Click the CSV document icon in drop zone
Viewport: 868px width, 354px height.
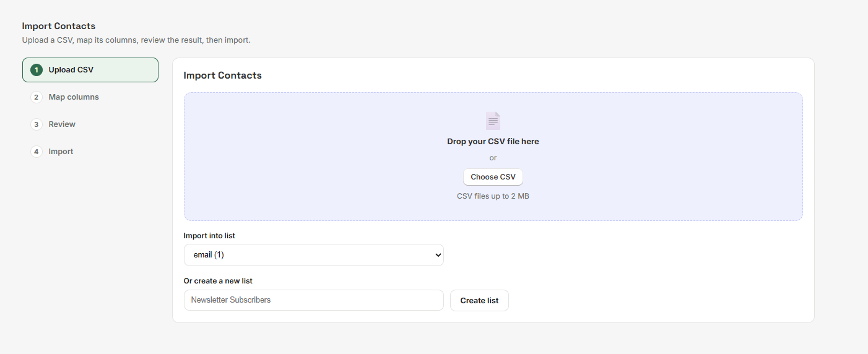click(x=493, y=121)
